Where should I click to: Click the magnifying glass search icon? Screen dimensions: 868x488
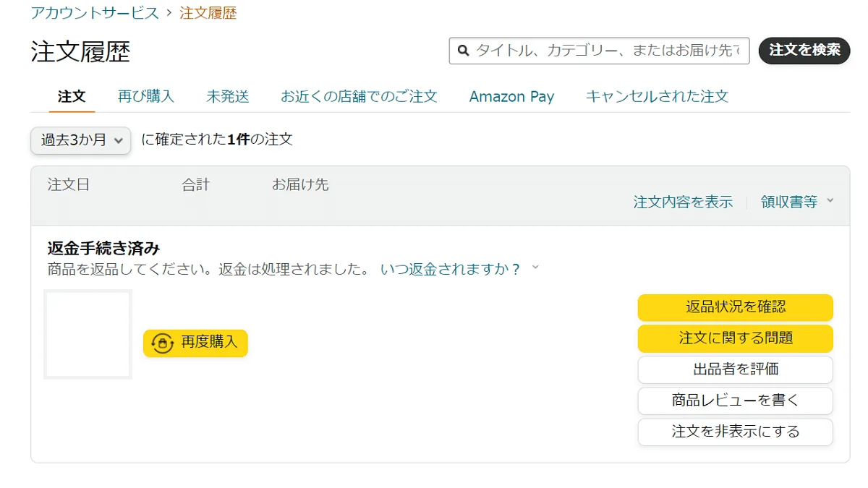464,51
